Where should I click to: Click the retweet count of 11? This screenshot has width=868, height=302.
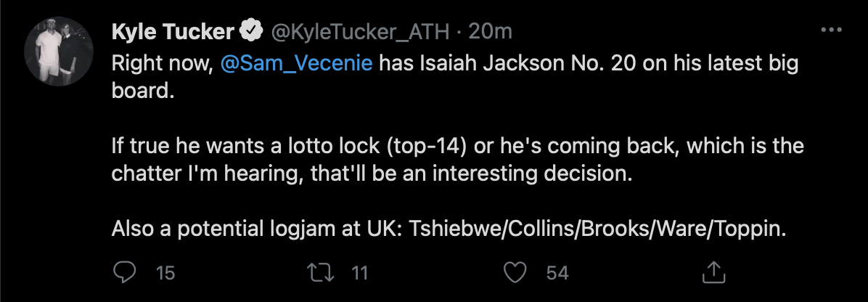pos(359,273)
